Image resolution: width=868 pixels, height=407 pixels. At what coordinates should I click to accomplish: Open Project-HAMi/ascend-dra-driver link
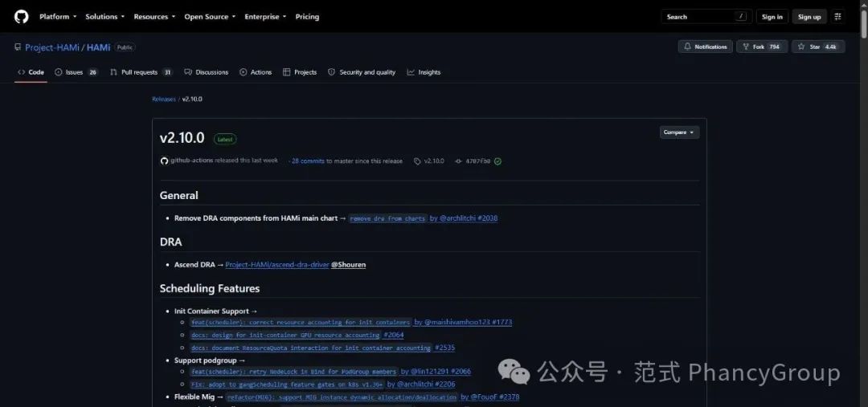(x=276, y=265)
